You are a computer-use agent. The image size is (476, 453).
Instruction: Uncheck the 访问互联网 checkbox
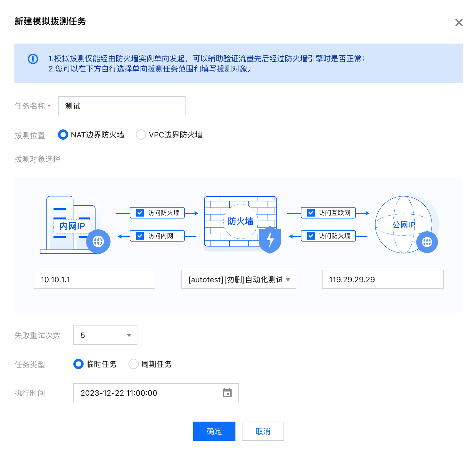coord(311,213)
